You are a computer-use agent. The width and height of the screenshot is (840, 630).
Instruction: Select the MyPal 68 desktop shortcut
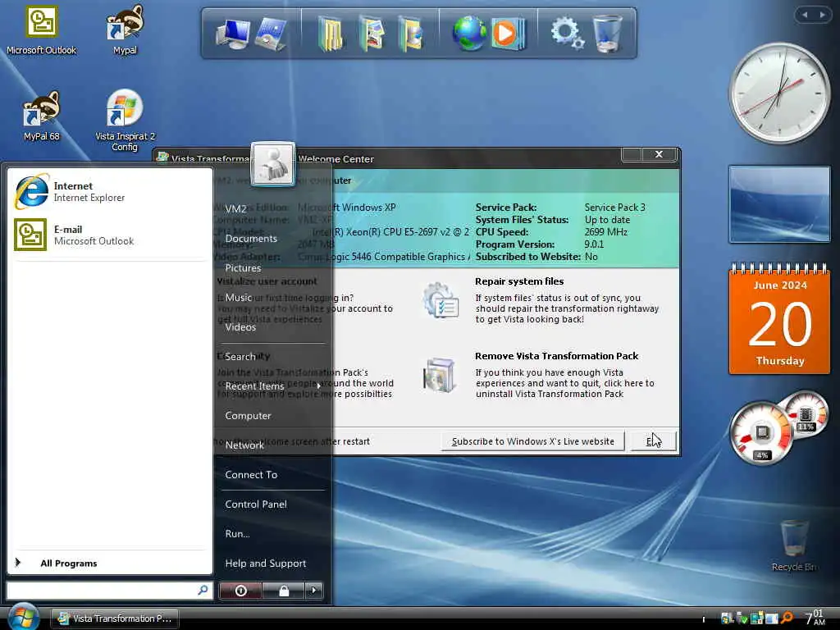(41, 116)
